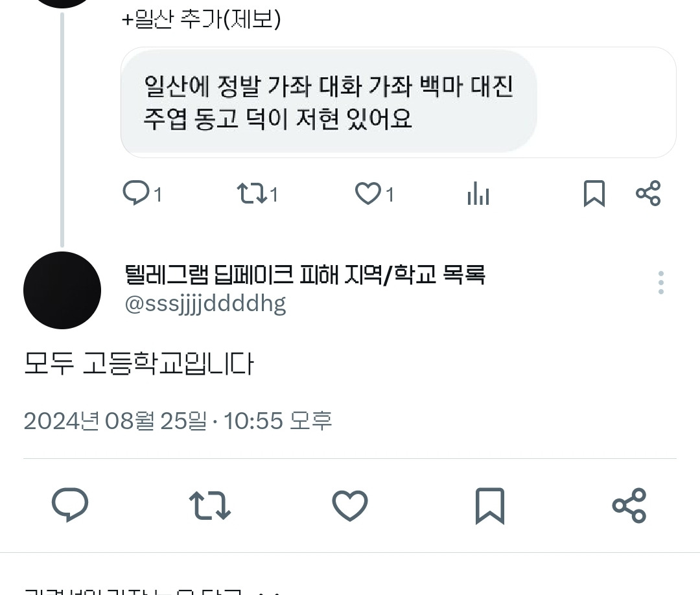Bookmark the 모두 고등학교입니다 tweet
The width and height of the screenshot is (700, 595).
(x=490, y=506)
